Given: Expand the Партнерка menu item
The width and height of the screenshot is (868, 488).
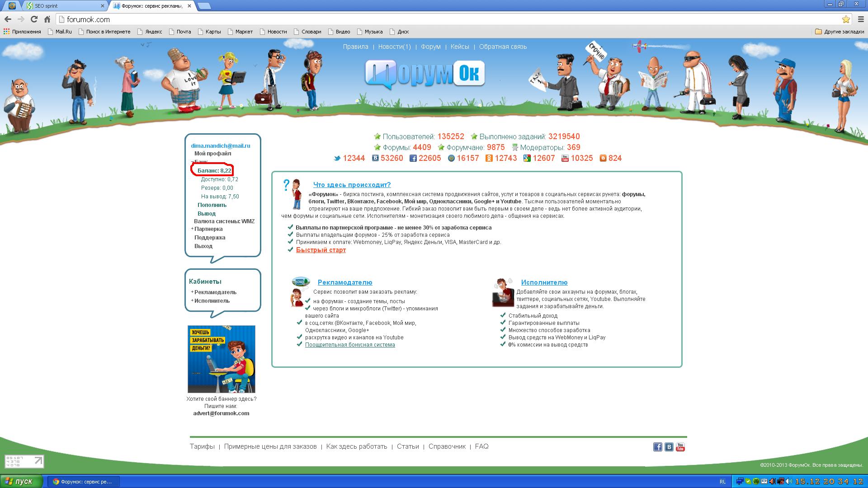Looking at the screenshot, I should click(x=208, y=229).
